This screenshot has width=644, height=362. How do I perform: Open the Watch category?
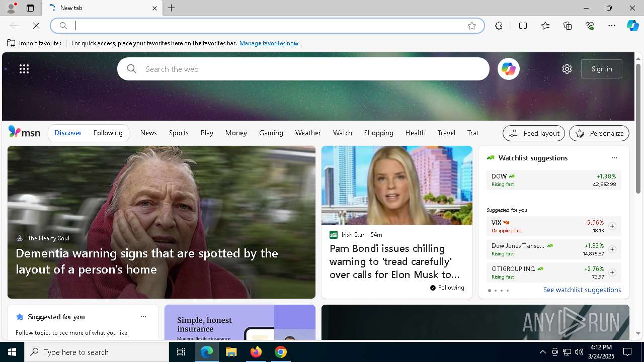tap(343, 133)
